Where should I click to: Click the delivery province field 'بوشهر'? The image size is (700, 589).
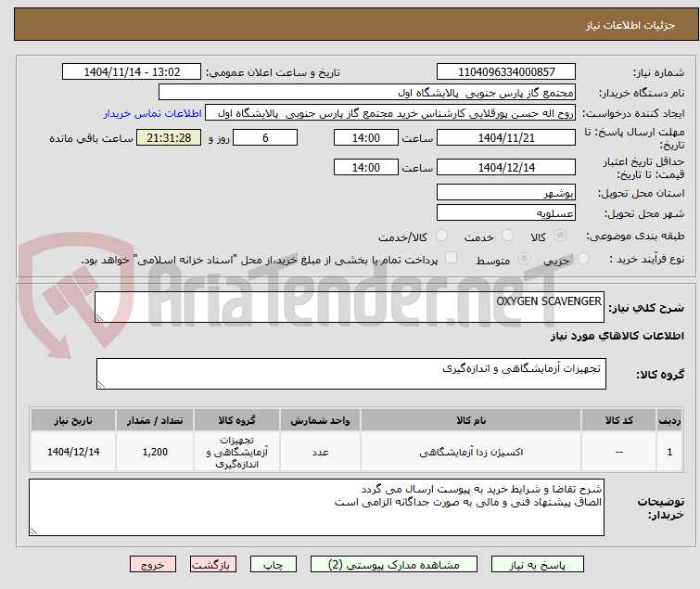click(x=506, y=192)
